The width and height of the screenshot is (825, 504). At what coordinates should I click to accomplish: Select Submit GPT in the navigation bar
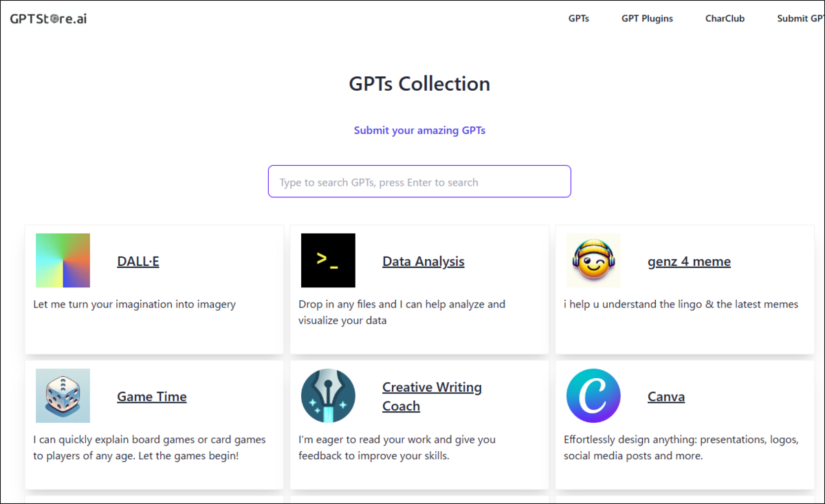(x=800, y=19)
